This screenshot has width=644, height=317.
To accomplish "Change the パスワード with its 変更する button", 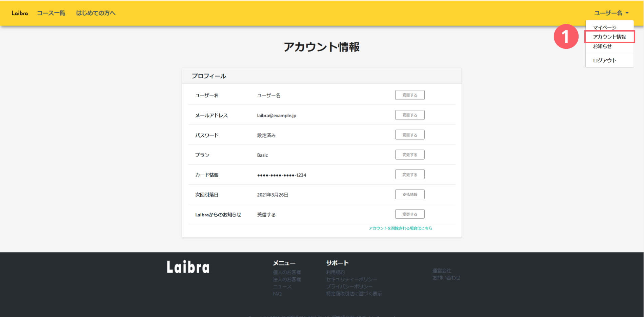I will pos(409,135).
